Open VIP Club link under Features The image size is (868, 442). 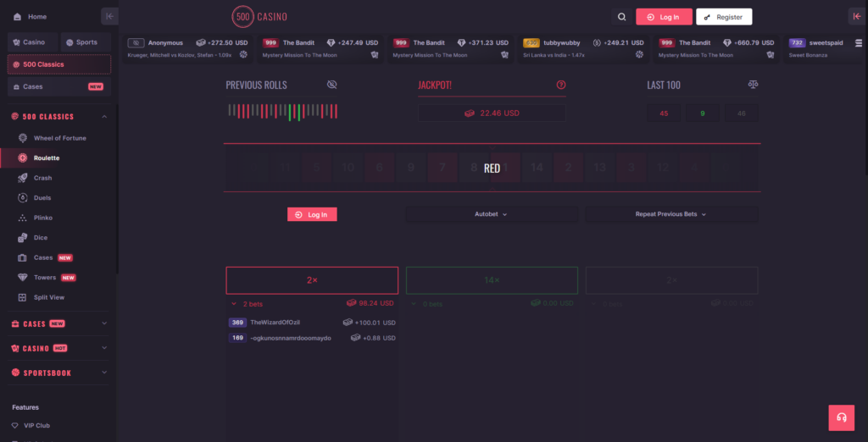[x=36, y=426]
